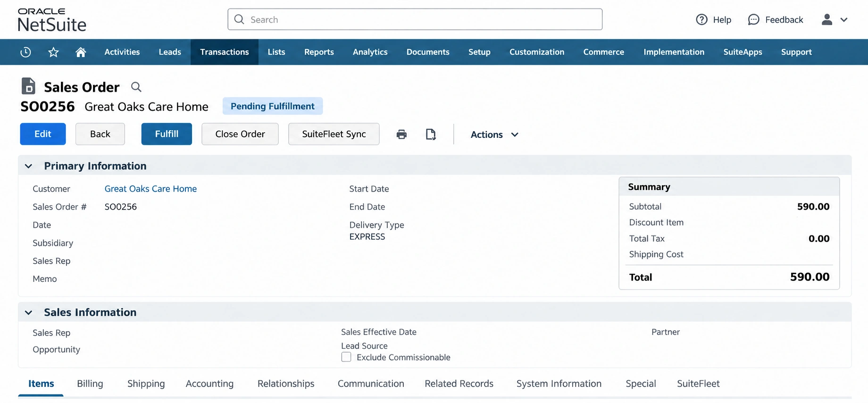Open the Reports menu

pos(319,52)
